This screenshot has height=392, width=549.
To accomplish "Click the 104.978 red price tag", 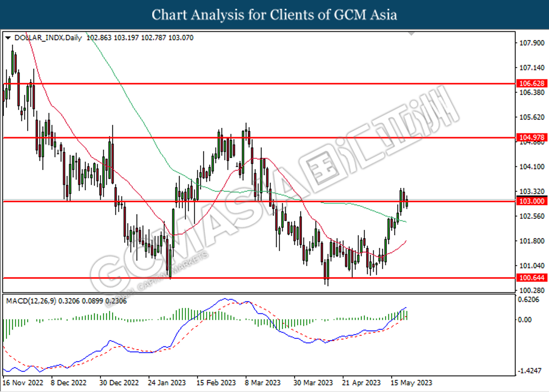I will click(532, 138).
